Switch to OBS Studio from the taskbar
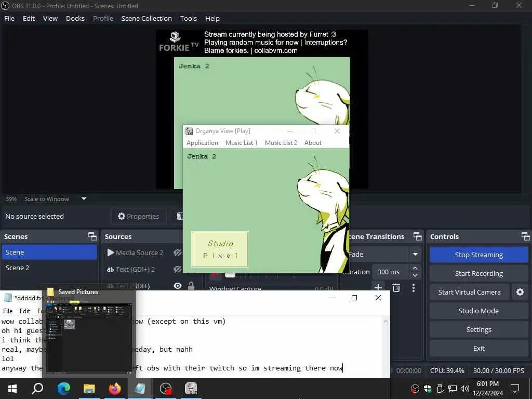Viewport: 532px width, 399px height. point(166,389)
